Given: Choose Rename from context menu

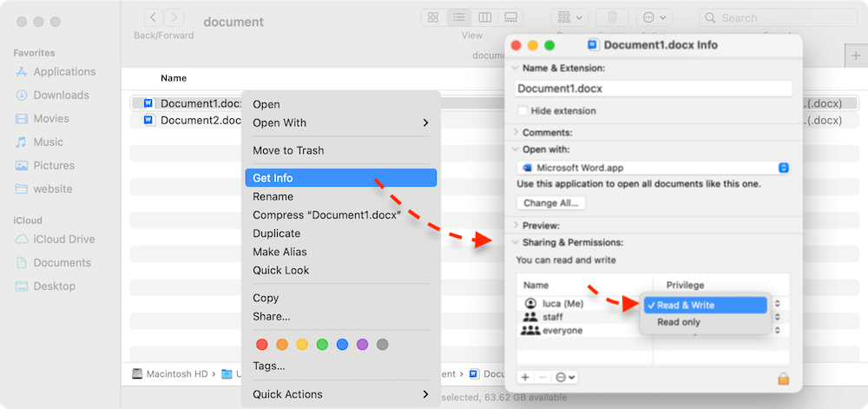Looking at the screenshot, I should [341, 196].
